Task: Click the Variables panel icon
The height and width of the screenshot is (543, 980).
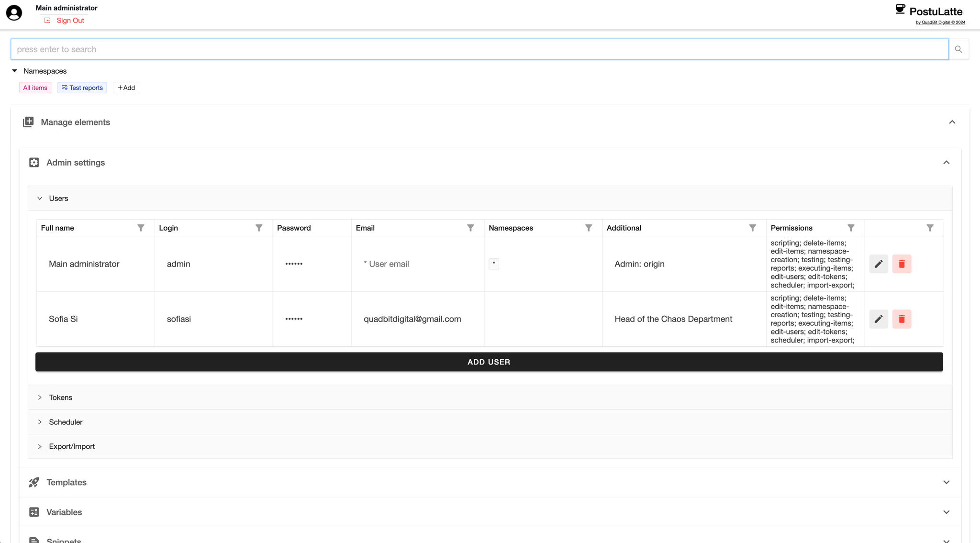Action: 33,512
